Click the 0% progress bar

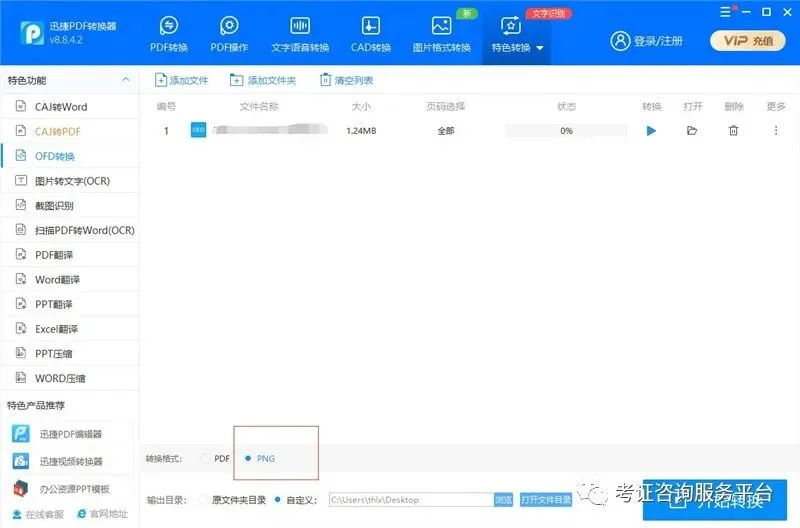click(x=566, y=131)
